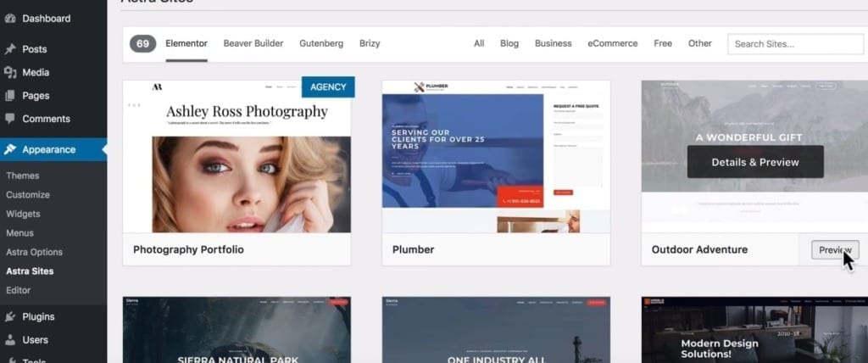Open the Modern Design Solutions template thumbnail
This screenshot has width=868, height=363.
pos(754,330)
